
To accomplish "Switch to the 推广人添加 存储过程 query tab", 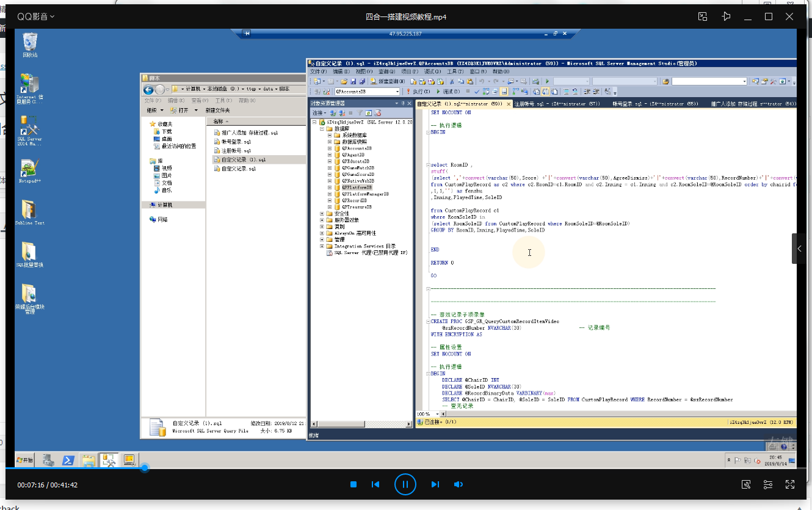I will point(753,104).
